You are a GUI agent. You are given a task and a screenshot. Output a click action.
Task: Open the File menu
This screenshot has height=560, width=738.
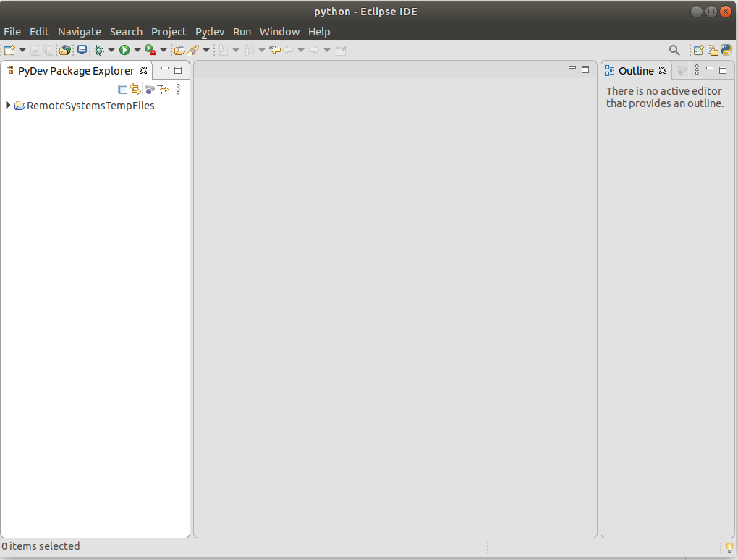(x=12, y=32)
